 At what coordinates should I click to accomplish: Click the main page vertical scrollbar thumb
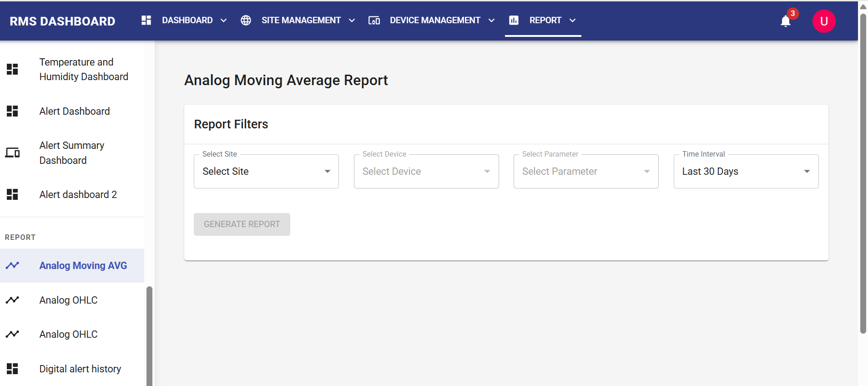(863, 173)
